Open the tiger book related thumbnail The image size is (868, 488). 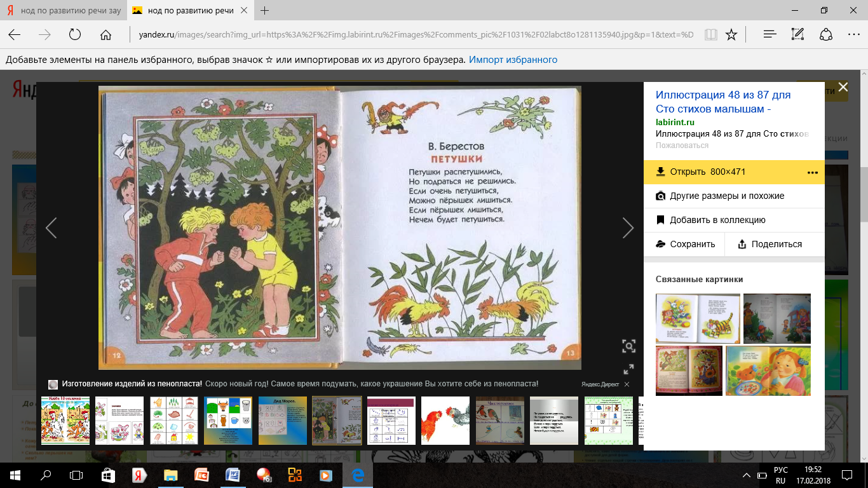(698, 318)
